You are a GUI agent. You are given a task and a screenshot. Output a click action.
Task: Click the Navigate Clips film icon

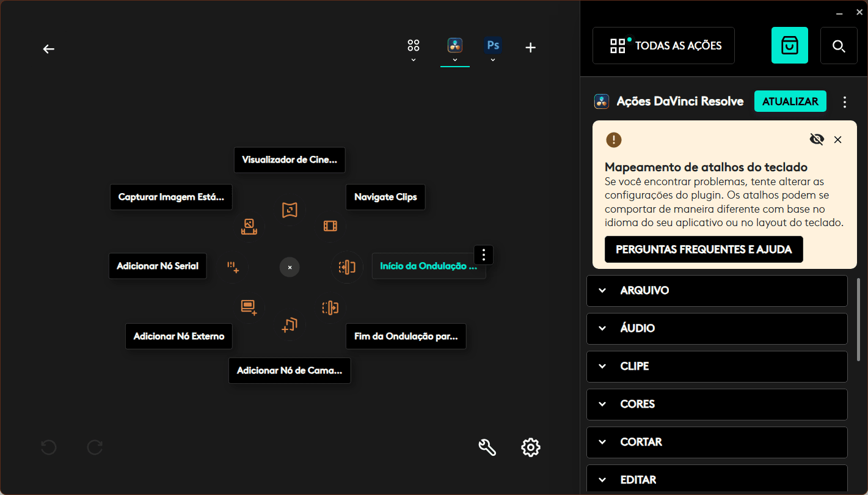(330, 226)
